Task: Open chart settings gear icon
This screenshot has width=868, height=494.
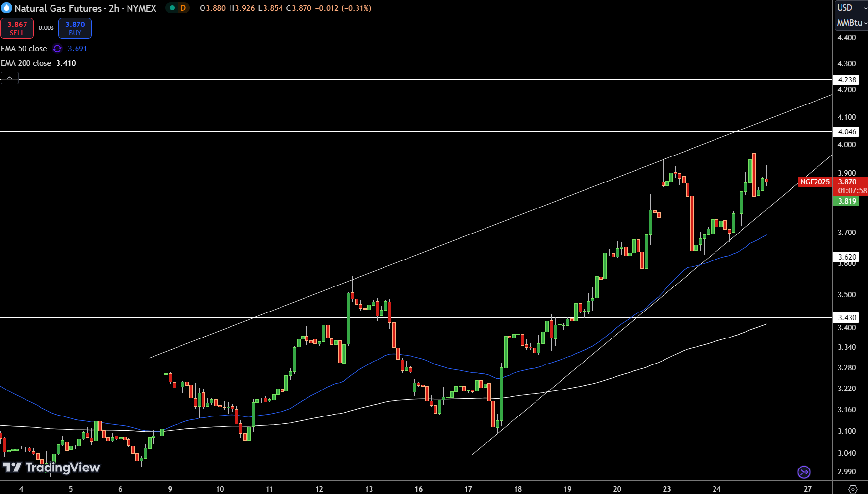Action: point(853,489)
